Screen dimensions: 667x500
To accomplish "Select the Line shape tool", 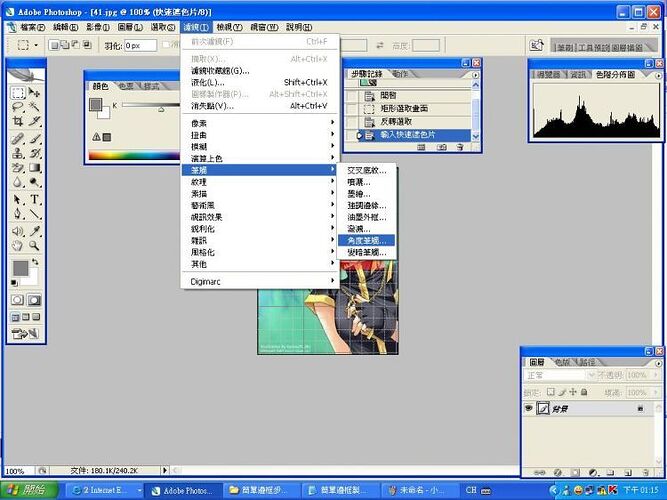I will point(34,214).
